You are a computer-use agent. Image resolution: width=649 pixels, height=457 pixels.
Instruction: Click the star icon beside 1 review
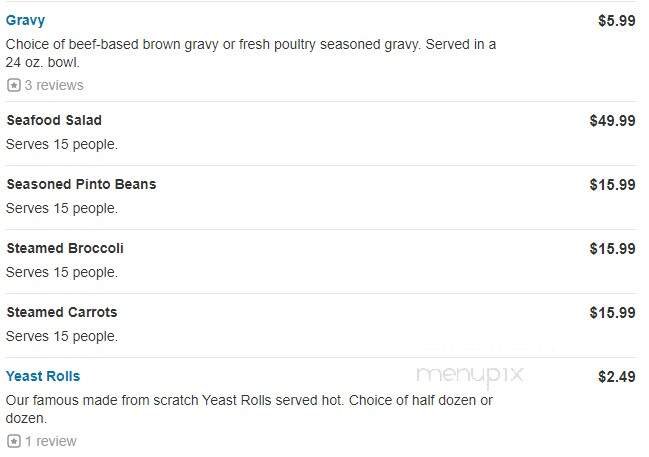click(x=14, y=441)
